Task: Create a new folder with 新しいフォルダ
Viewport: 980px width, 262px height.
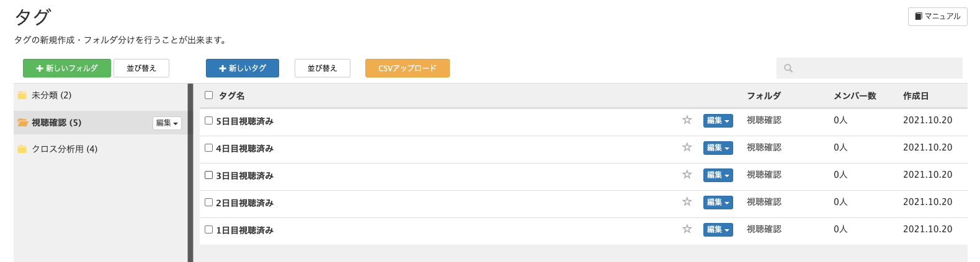Action: coord(67,68)
